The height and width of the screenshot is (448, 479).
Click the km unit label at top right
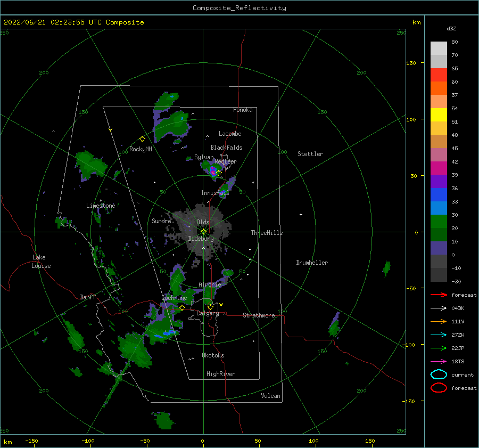click(416, 22)
